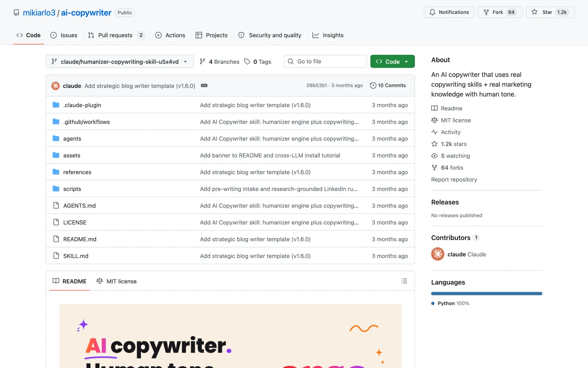The image size is (588, 368).
Task: Click the LICENSE file icon
Action: point(56,222)
